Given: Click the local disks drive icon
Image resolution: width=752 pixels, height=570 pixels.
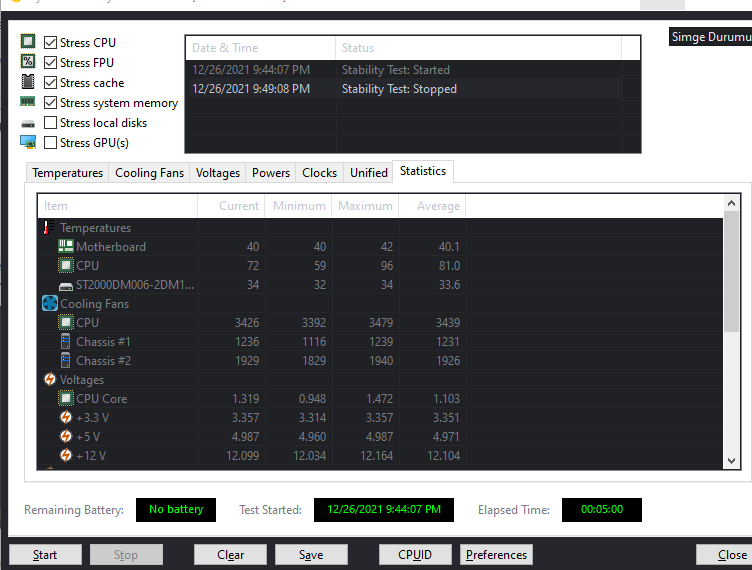Looking at the screenshot, I should click(x=28, y=124).
